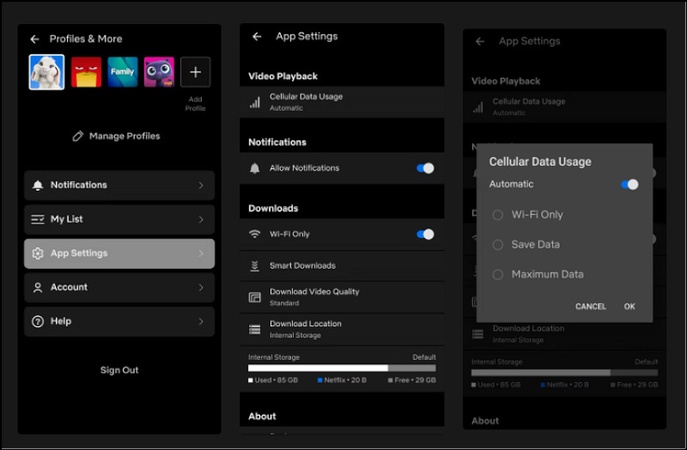The width and height of the screenshot is (687, 450).
Task: Turn off Automatic cellular data toggle
Action: pyautogui.click(x=629, y=184)
